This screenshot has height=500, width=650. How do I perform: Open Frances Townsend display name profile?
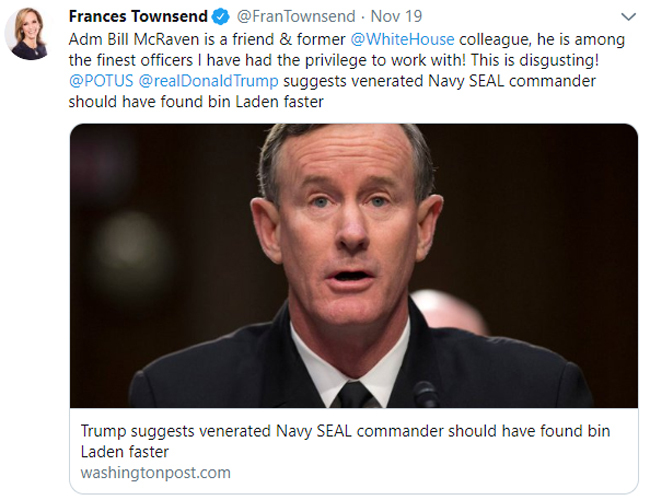139,18
